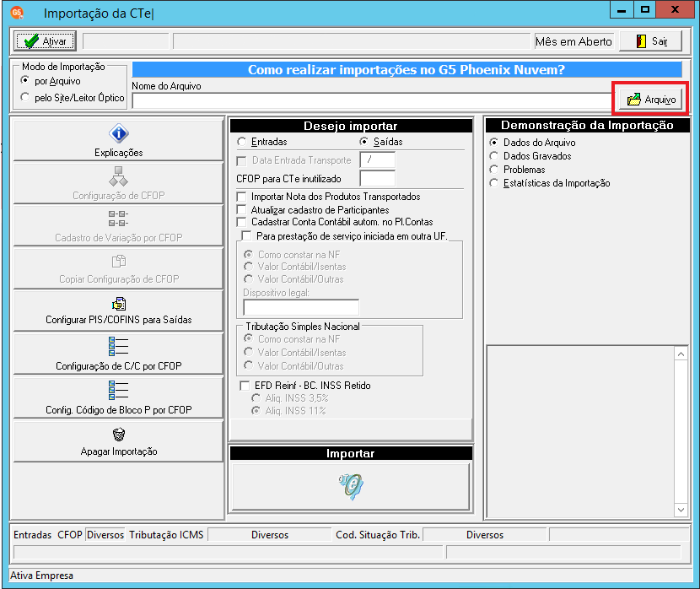Check Para prestação de serviço iniciada em outra UF
The height and width of the screenshot is (589, 700).
[x=246, y=235]
